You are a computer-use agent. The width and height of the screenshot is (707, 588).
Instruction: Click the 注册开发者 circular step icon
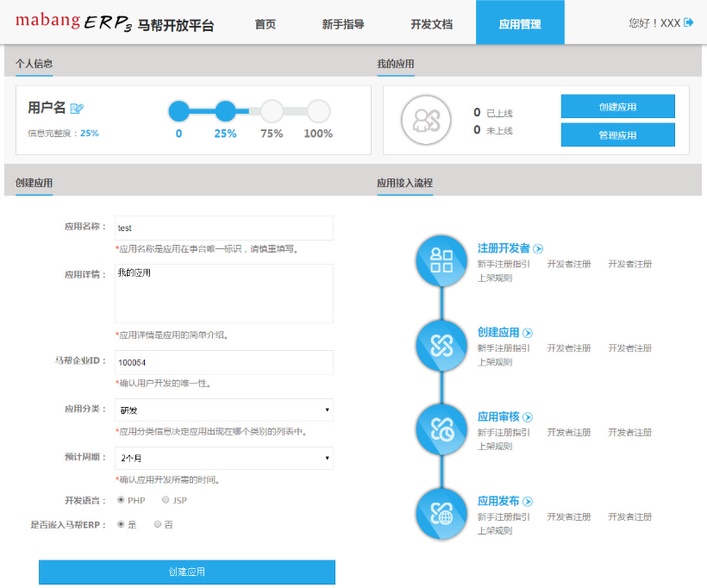click(x=441, y=260)
